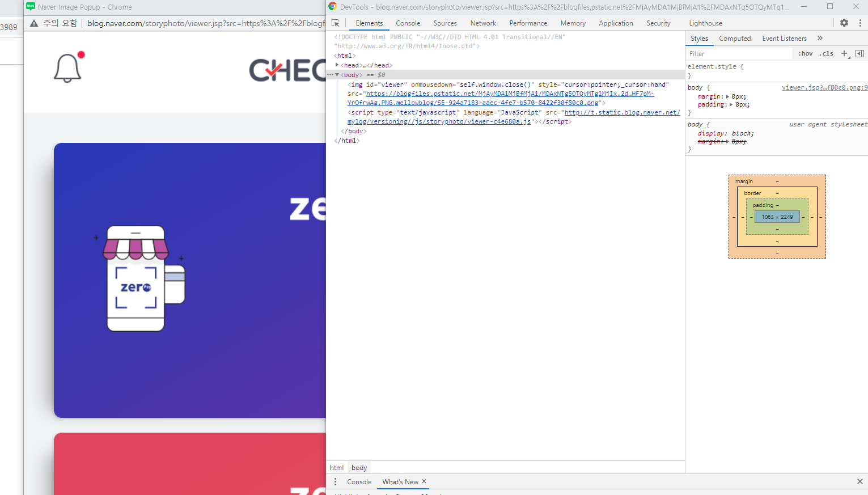This screenshot has width=868, height=495.
Task: Expand the head element node
Action: [x=337, y=65]
